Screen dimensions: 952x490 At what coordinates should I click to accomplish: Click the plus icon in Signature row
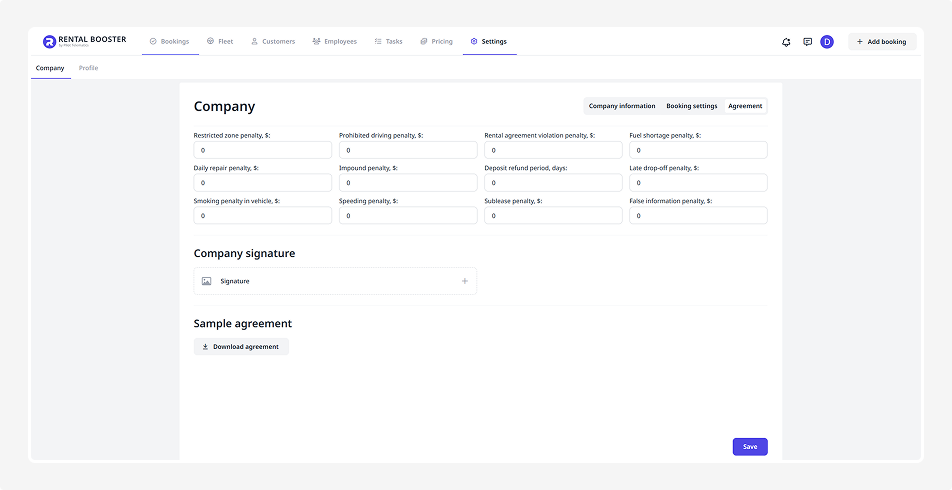[x=464, y=281]
